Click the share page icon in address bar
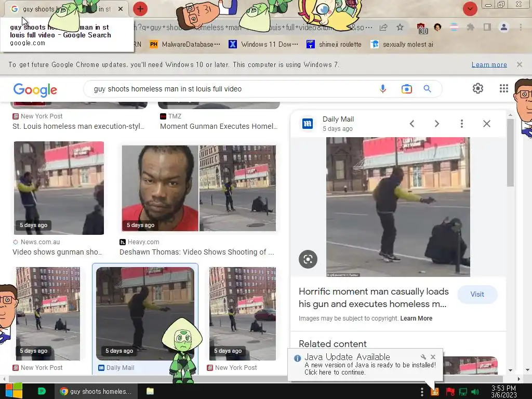This screenshot has height=399, width=532. pos(383,28)
